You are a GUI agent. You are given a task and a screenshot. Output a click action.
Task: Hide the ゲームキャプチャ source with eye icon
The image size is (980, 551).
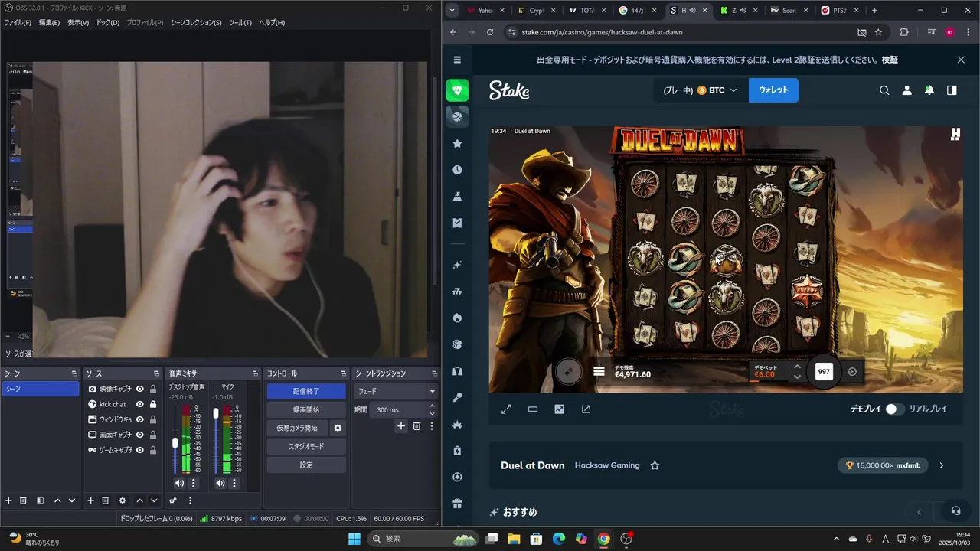(140, 450)
